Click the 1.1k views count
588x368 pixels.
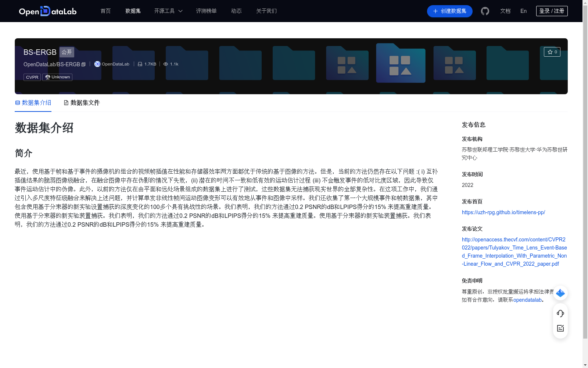[174, 64]
